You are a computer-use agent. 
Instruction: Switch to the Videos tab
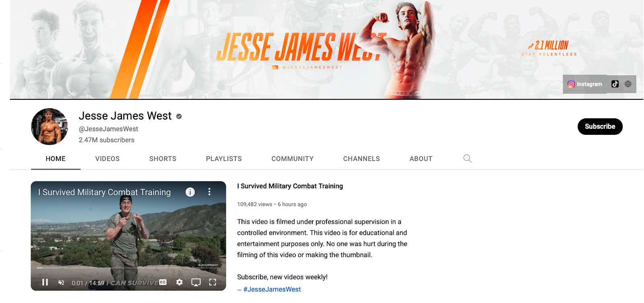click(107, 159)
